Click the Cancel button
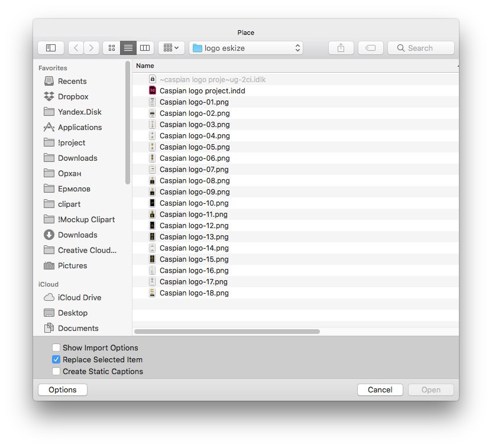 coord(380,389)
